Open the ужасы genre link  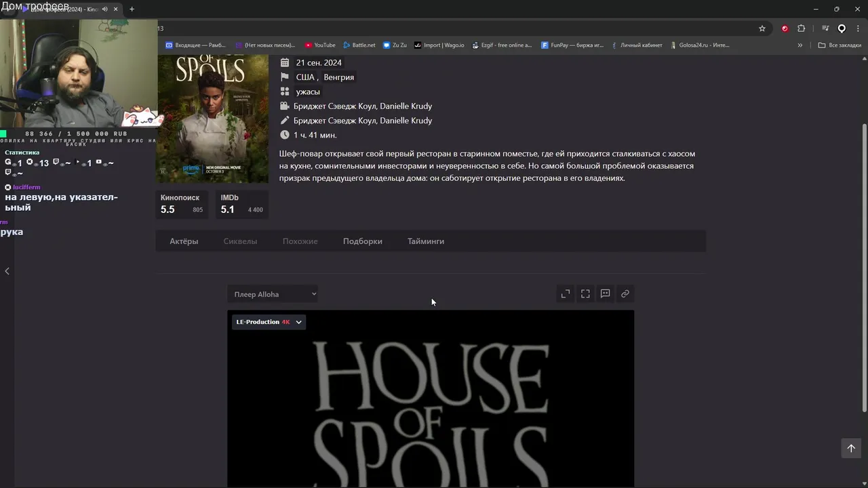point(308,91)
